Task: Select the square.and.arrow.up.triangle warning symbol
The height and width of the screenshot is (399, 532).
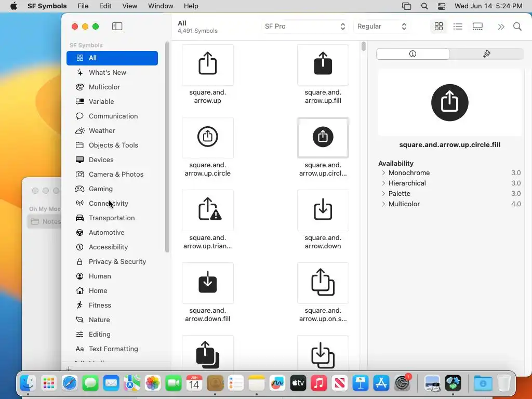Action: click(208, 210)
